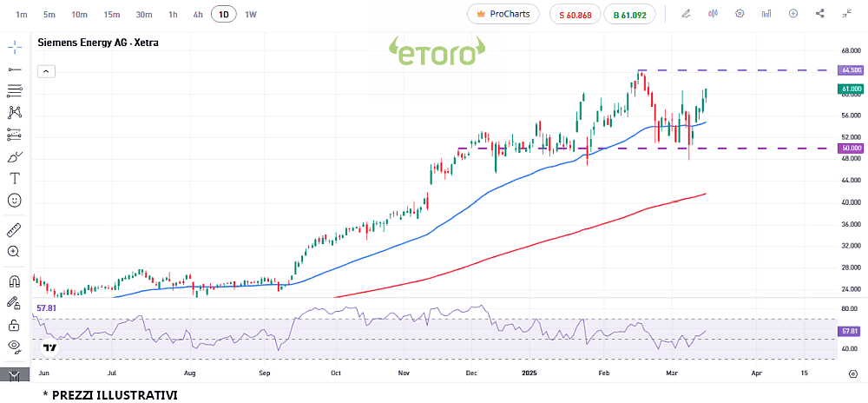Click the RSI value 57.81 legend
The width and height of the screenshot is (868, 403).
pos(47,307)
